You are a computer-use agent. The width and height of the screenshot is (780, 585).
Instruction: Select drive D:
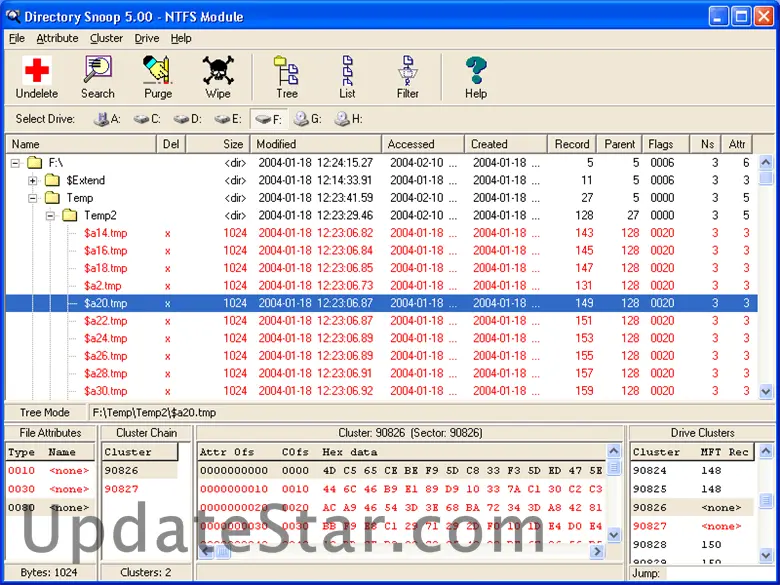[x=188, y=119]
